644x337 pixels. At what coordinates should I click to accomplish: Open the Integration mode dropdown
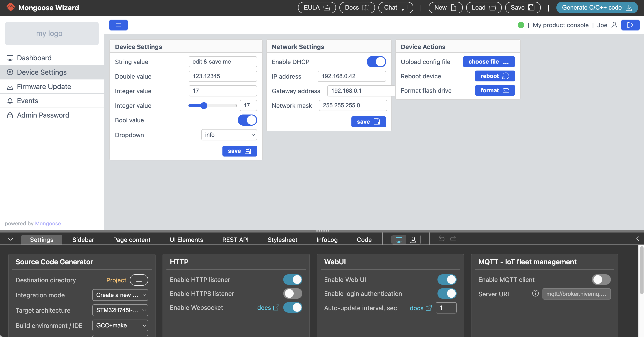point(120,295)
